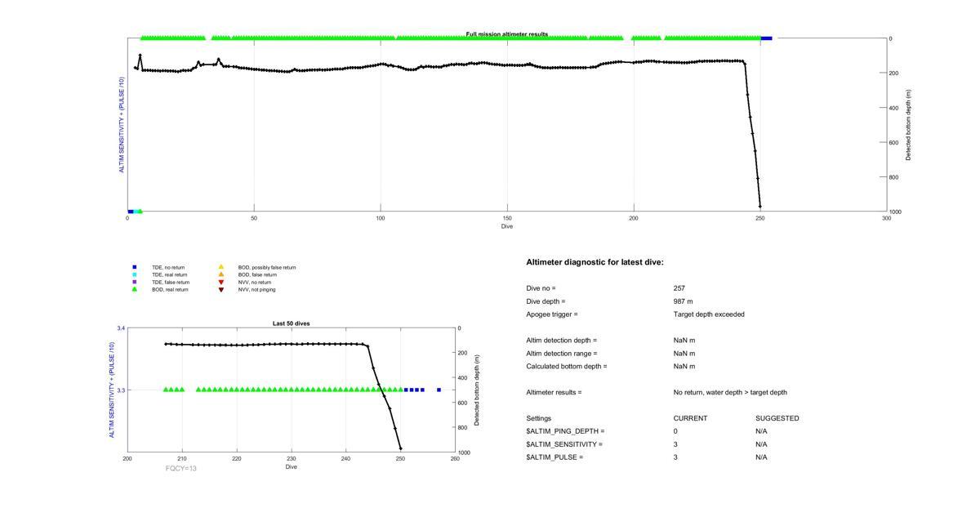Click the "Dive" x-axis label of the full mission plot
The width and height of the screenshot is (980, 508).
[x=507, y=226]
